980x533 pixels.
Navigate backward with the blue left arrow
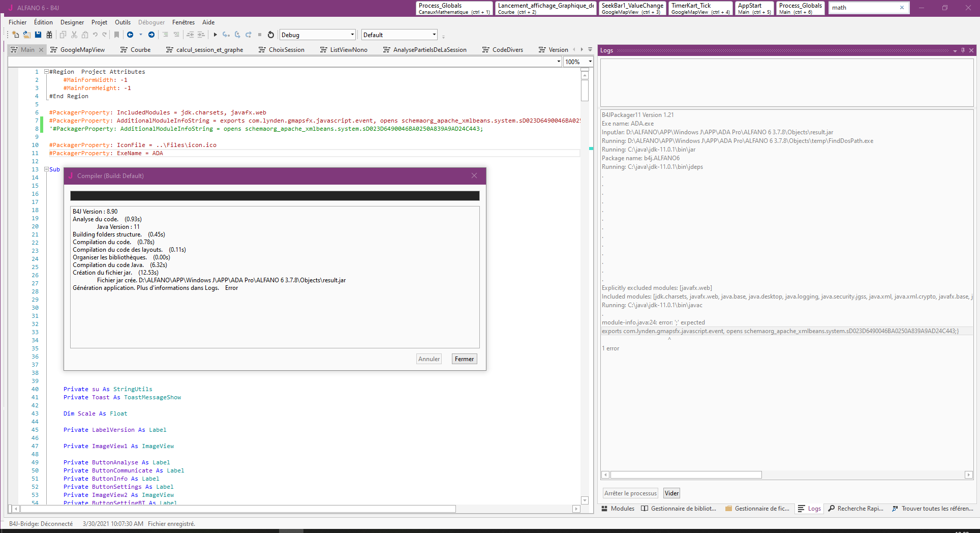coord(130,35)
